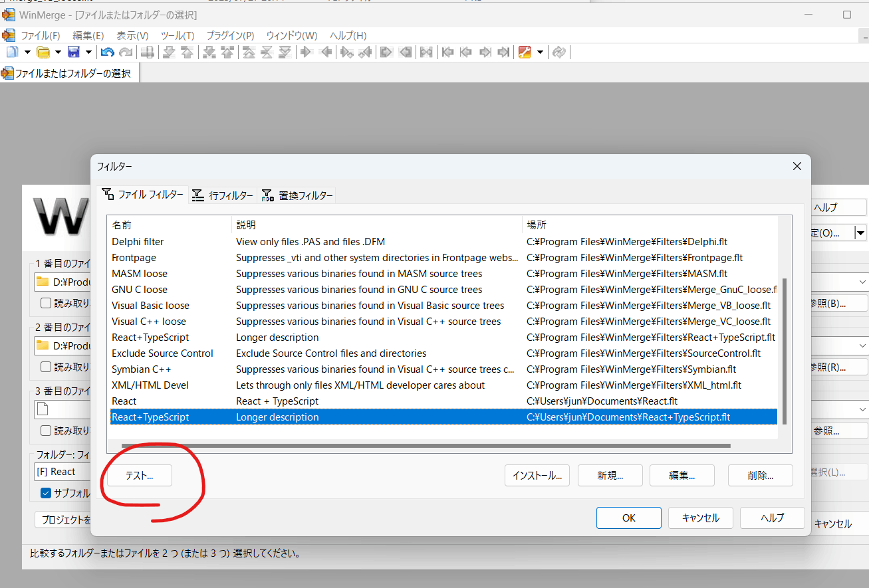Viewport: 869px width, 588px height.
Task: Open files with the yellow folder icon
Action: 43,52
